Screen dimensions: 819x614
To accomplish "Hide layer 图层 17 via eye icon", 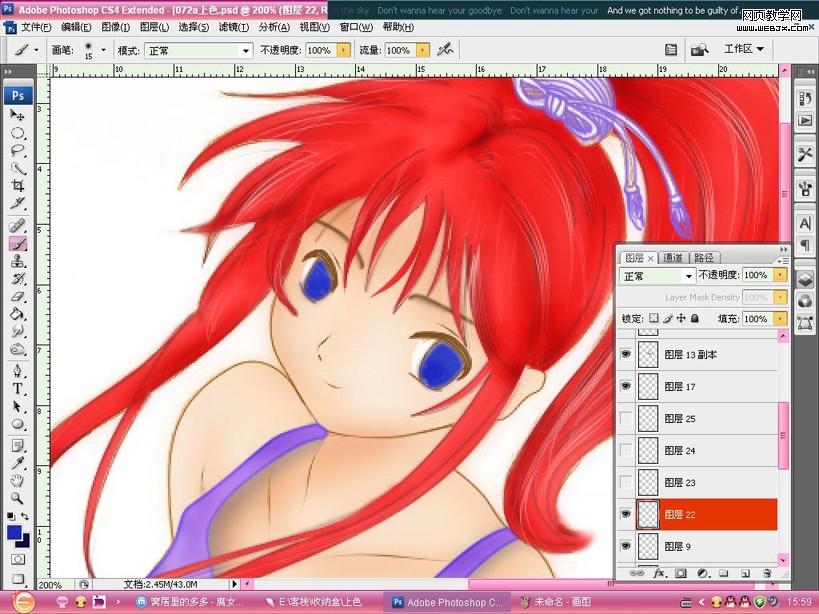I will point(627,385).
